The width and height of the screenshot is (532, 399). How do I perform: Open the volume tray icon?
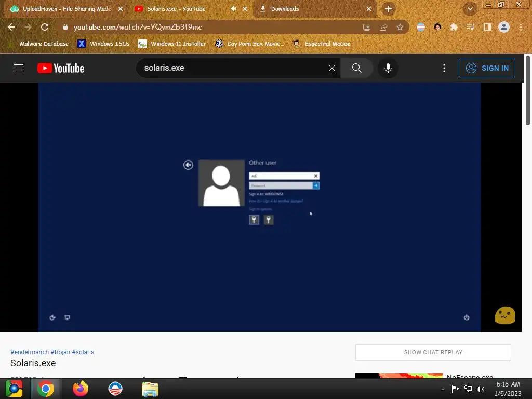tap(481, 389)
